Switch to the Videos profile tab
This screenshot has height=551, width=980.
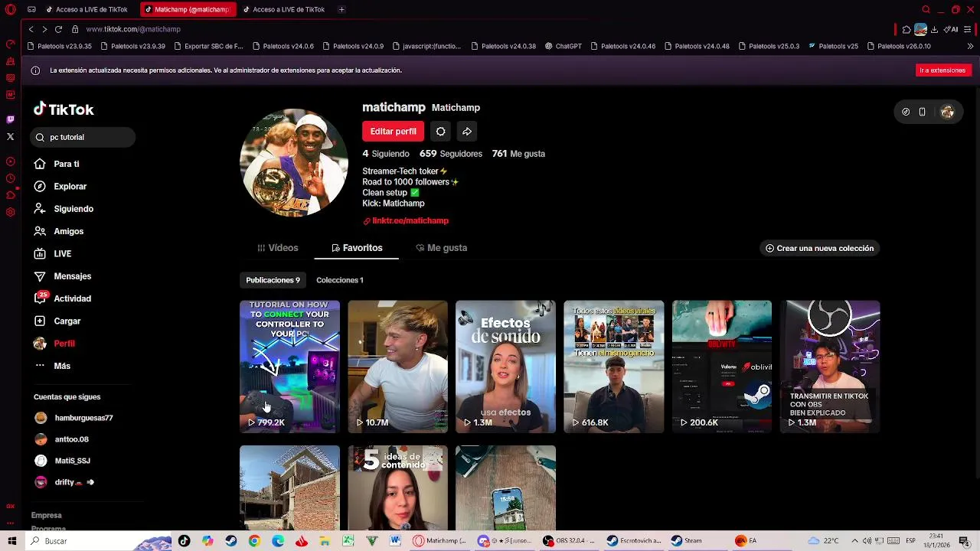[x=277, y=248]
